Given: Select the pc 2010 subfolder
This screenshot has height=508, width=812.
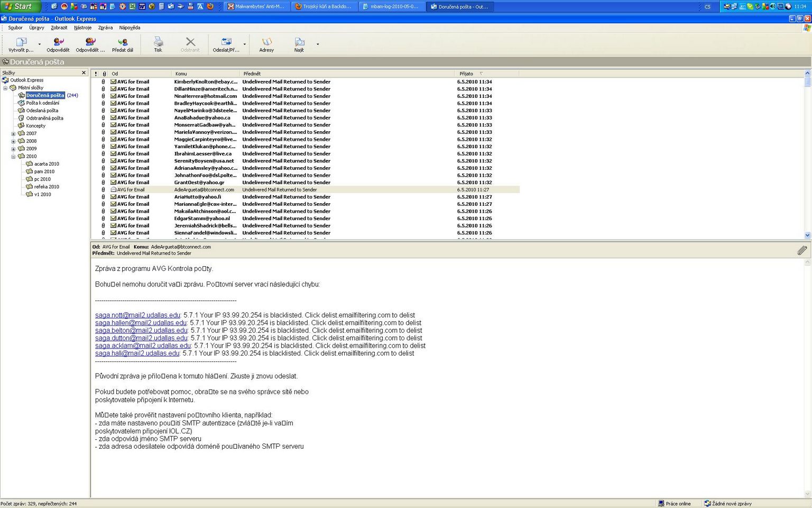Looking at the screenshot, I should coord(42,179).
